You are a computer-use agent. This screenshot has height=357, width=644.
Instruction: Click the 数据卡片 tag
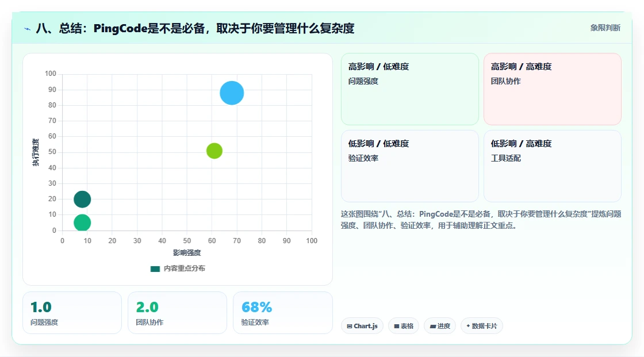pos(482,326)
